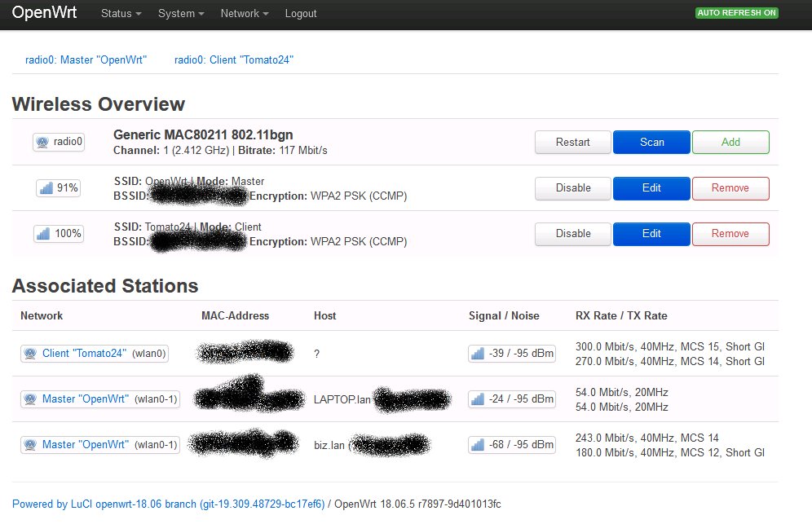Expand the Network dropdown menu
Screen dimensions: 812x524
point(245,14)
